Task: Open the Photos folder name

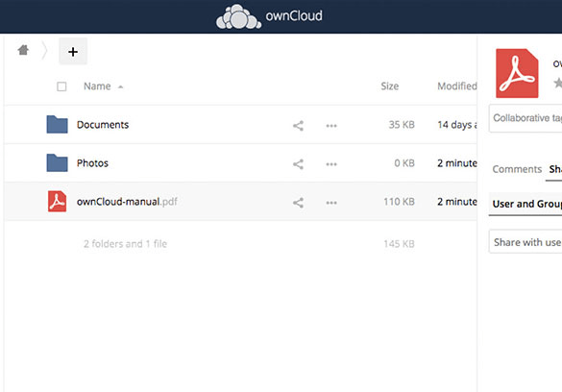Action: [x=92, y=163]
